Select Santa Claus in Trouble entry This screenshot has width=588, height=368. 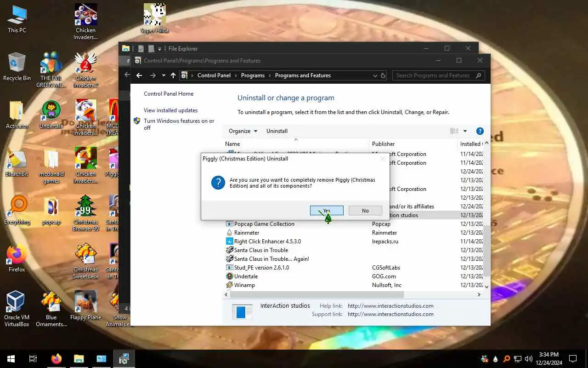[x=261, y=250]
